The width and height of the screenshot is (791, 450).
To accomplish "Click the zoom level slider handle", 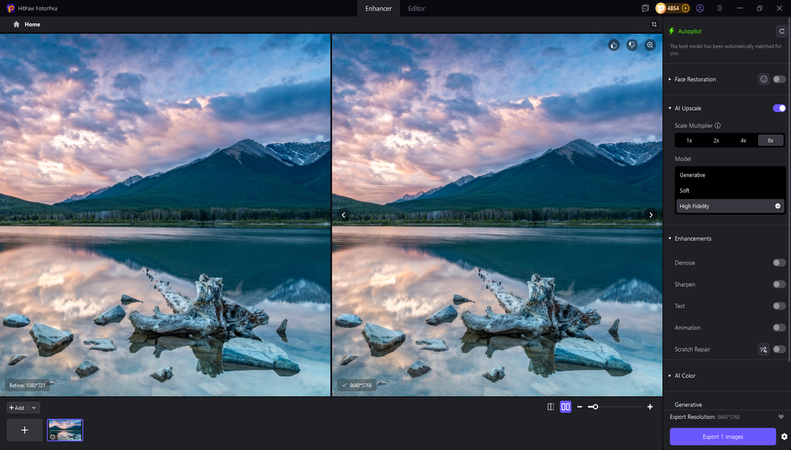I will coord(595,407).
